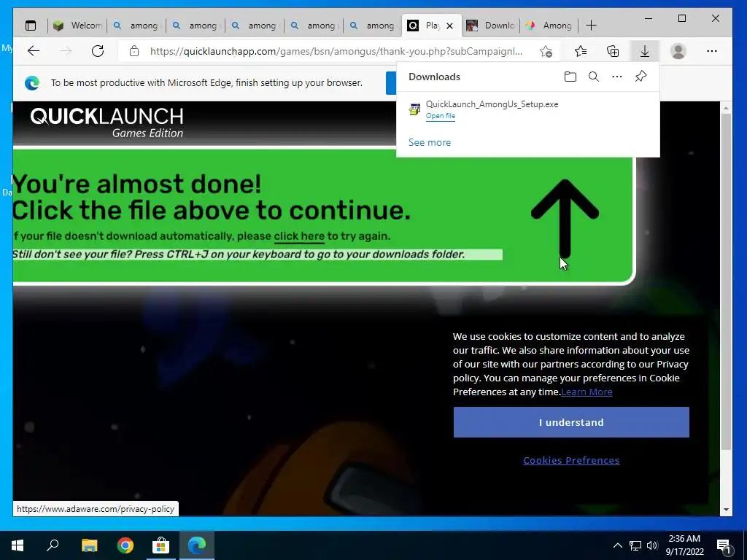Viewport: 747px width, 560px height.
Task: Click the page vertical scrollbar thumb
Action: [726, 281]
